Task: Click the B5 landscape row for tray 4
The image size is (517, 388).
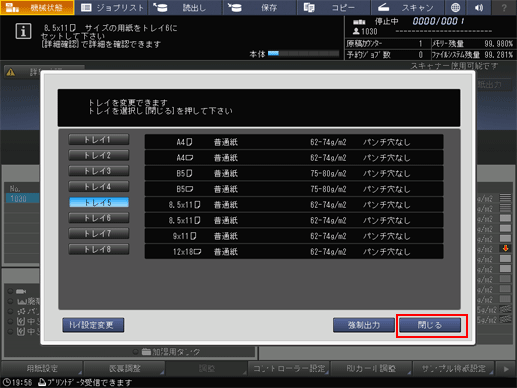Action: click(294, 189)
